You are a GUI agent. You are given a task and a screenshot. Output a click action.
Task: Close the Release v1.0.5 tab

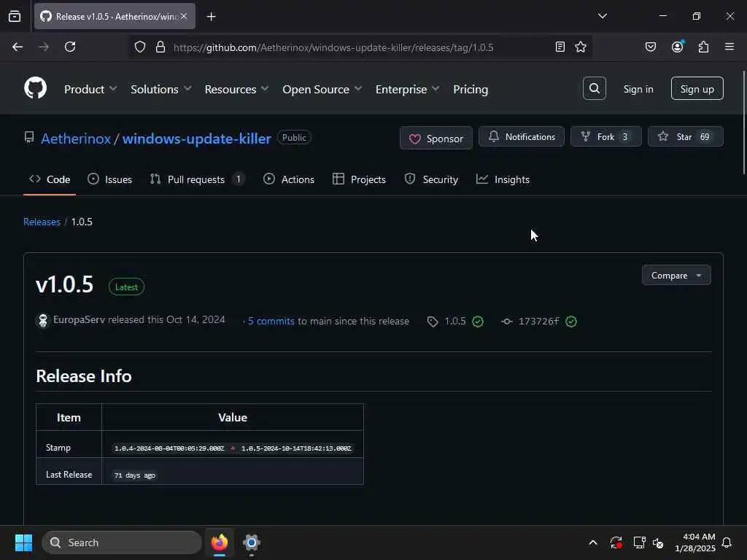click(184, 16)
